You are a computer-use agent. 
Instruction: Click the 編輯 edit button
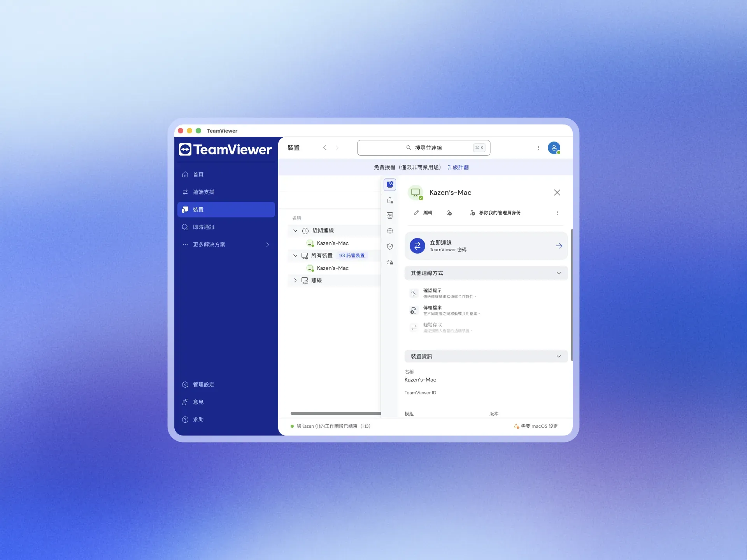click(423, 213)
